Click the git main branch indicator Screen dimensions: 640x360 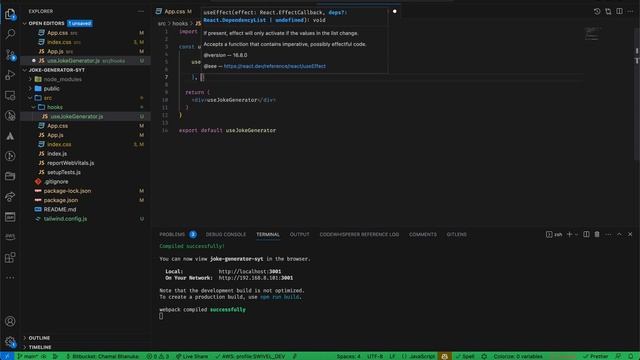(28, 356)
